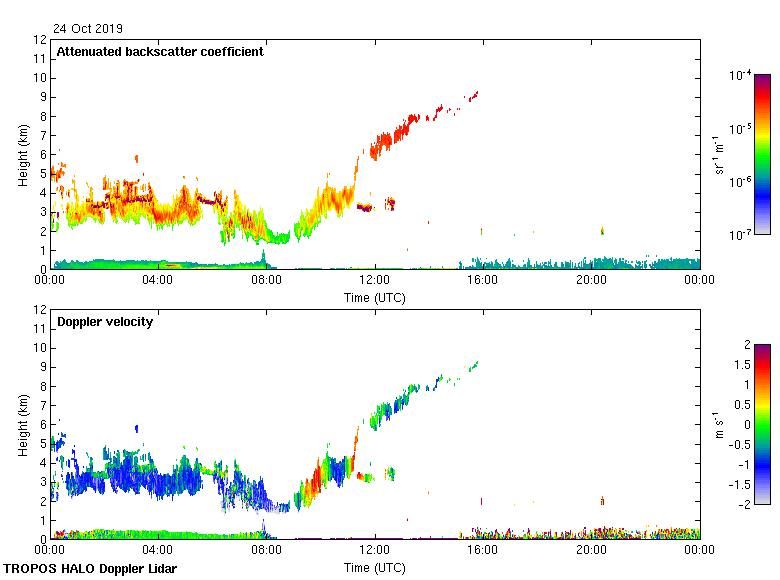Click the 'Height (km)' axis label of the top panel
Screen dimensions: 780x580
pos(23,154)
